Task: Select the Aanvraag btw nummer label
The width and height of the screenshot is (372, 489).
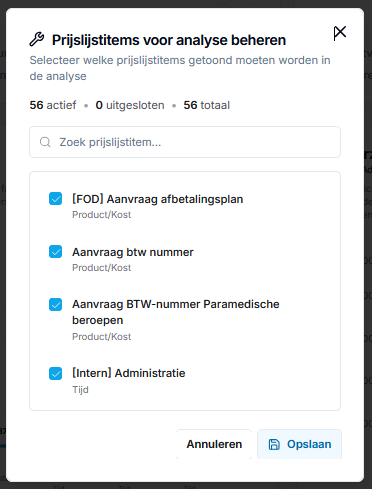Action: coord(133,252)
